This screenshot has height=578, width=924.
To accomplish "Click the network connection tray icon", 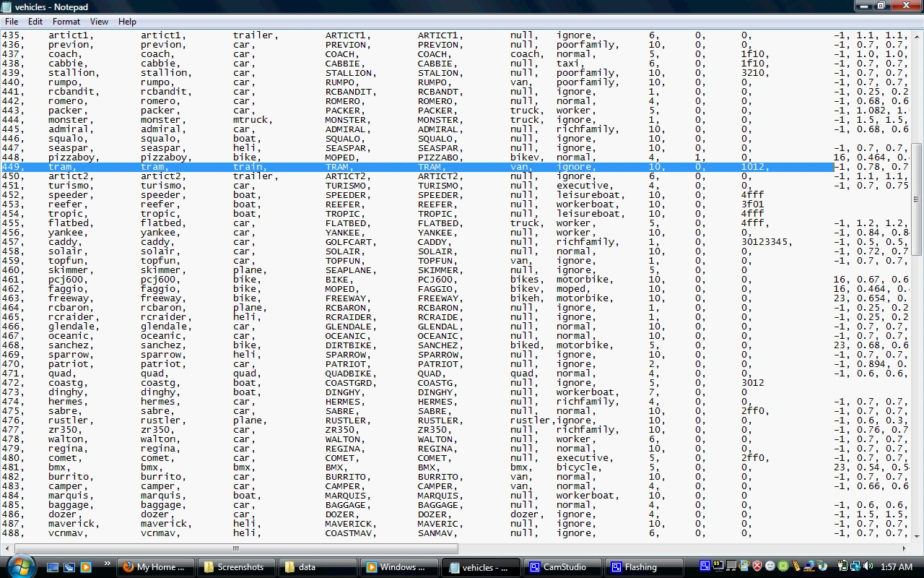I will [854, 567].
